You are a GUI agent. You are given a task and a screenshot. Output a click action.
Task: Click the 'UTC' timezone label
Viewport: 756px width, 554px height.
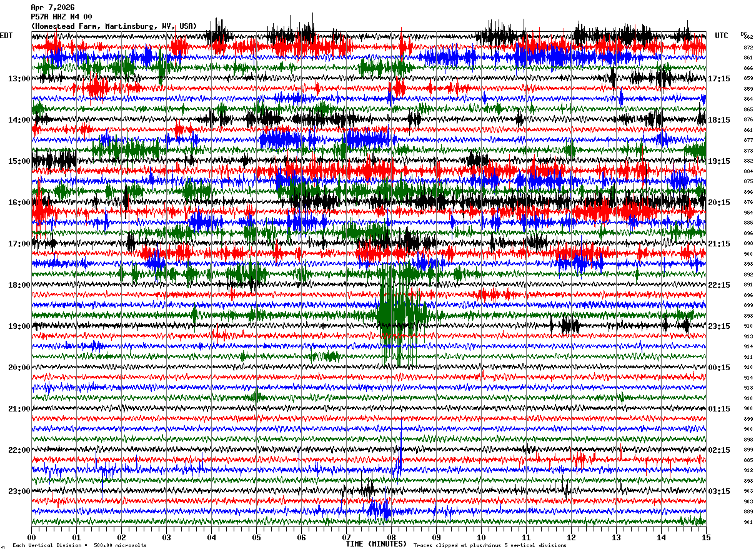[x=722, y=36]
